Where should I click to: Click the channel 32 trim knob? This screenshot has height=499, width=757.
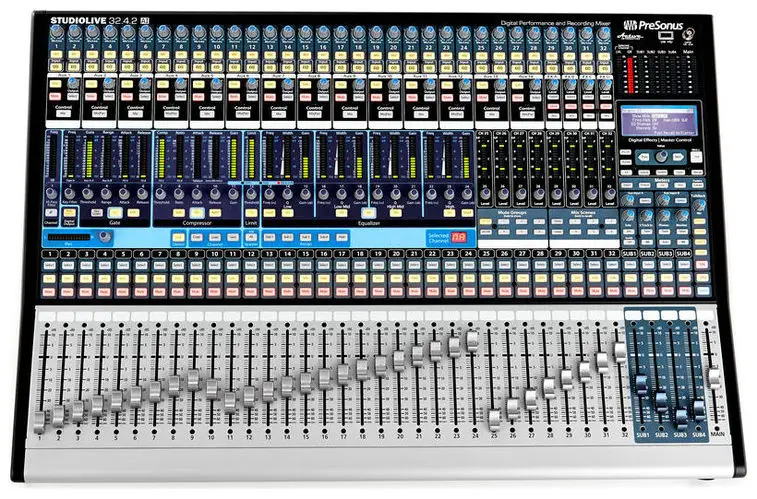602,31
